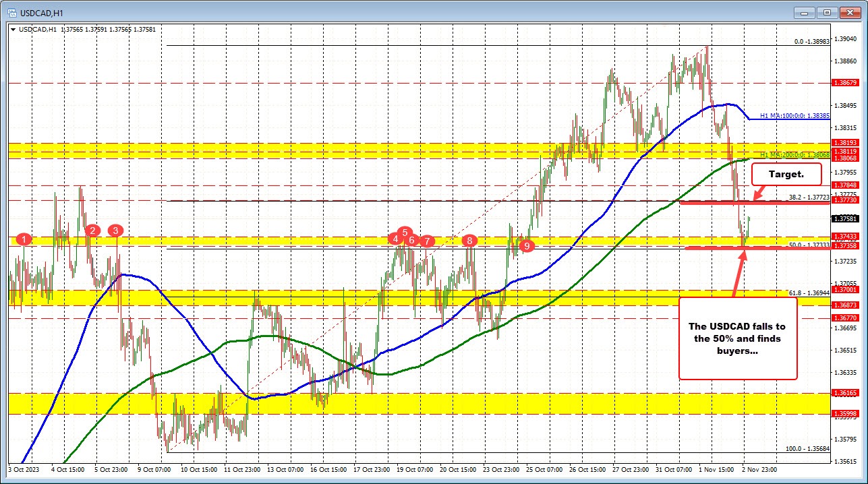This screenshot has height=484, width=868.
Task: Click the USDCAD,H1 title bar text
Action: pos(40,11)
